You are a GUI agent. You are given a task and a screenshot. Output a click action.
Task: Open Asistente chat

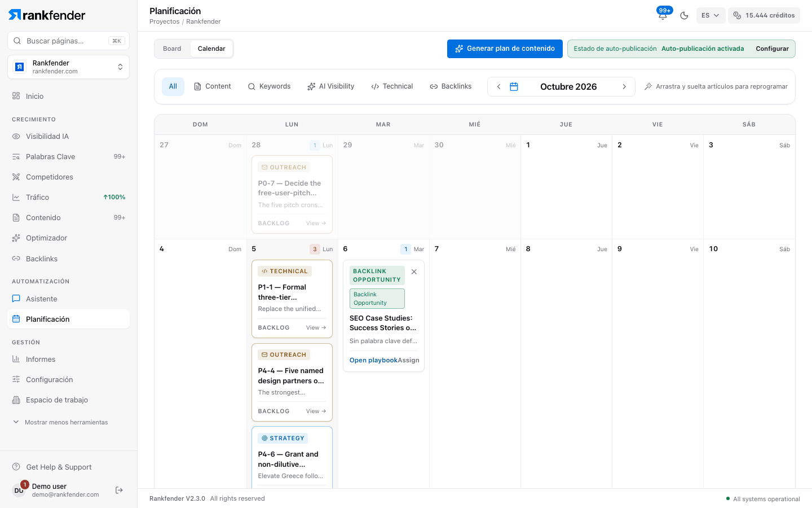click(69, 299)
